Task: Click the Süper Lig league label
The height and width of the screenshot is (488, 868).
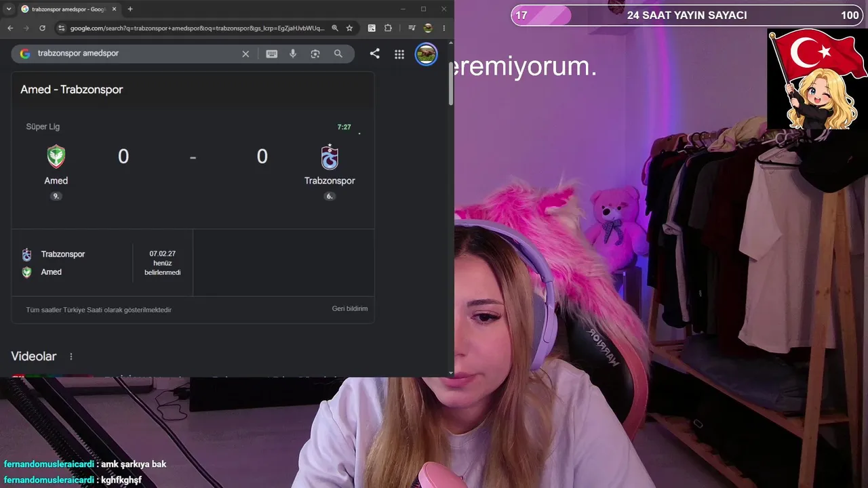Action: point(43,127)
